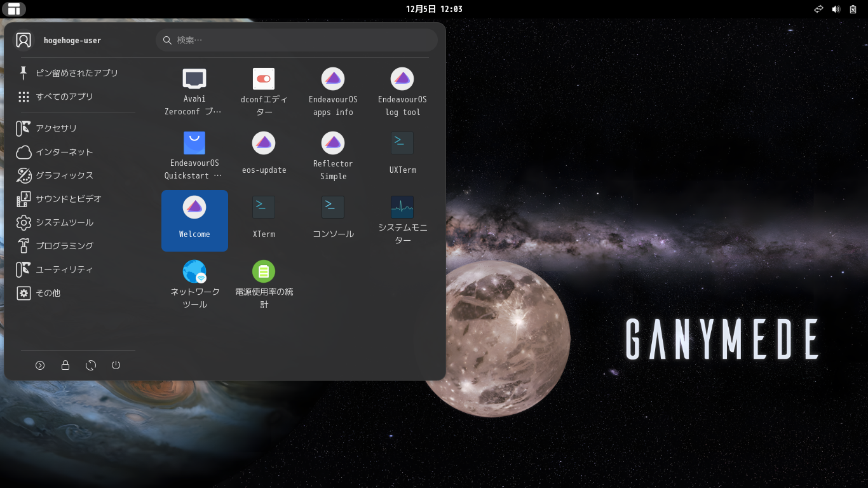Open EndeavourOS apps info

pos(333,92)
